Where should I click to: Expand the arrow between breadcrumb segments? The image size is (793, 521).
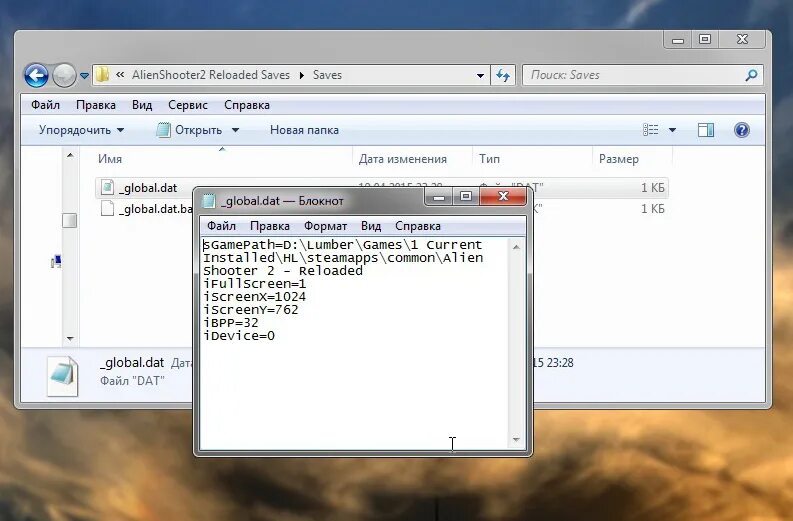(302, 75)
